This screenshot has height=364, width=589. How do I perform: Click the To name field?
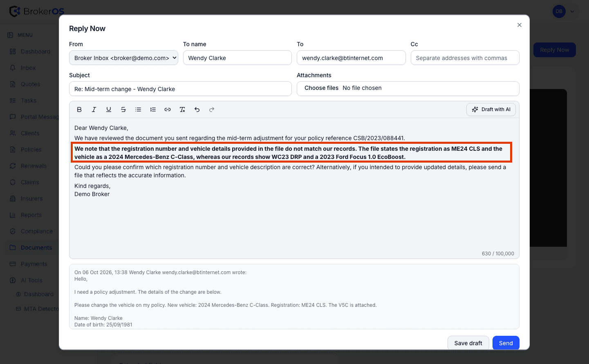point(237,58)
